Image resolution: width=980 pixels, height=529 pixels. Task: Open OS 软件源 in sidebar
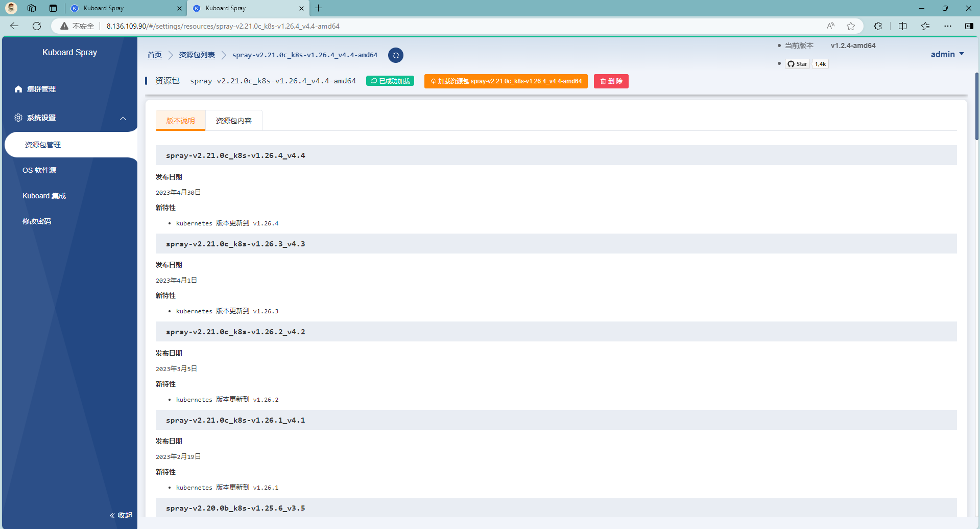pos(39,170)
